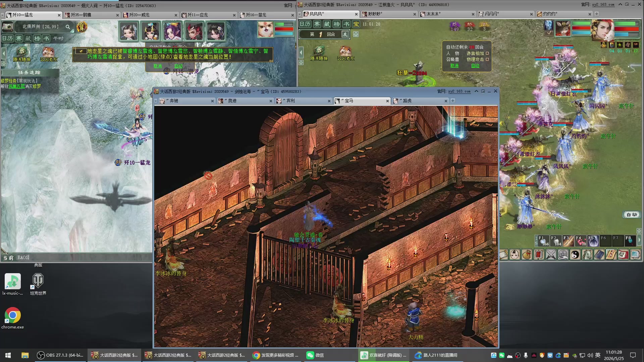Use the F2 skill slot

tap(555, 241)
